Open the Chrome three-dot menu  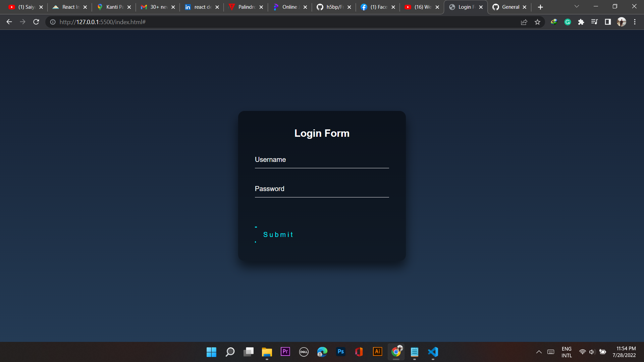point(635,22)
